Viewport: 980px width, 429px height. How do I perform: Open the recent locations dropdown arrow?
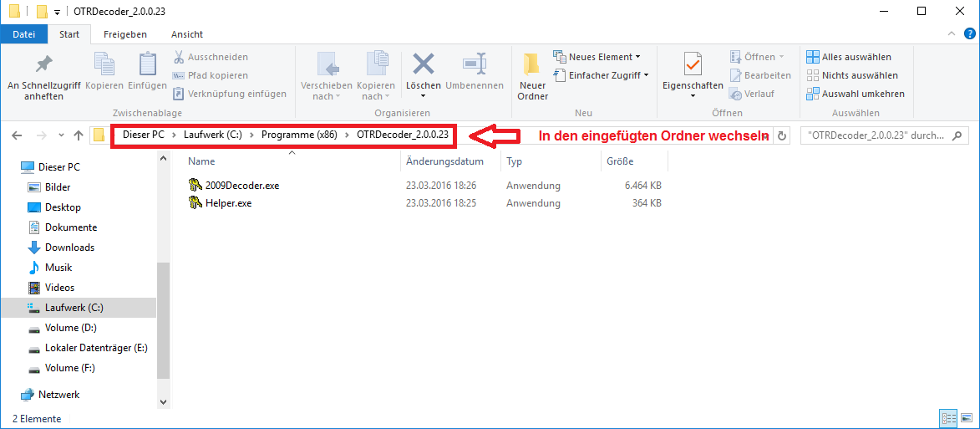(60, 135)
